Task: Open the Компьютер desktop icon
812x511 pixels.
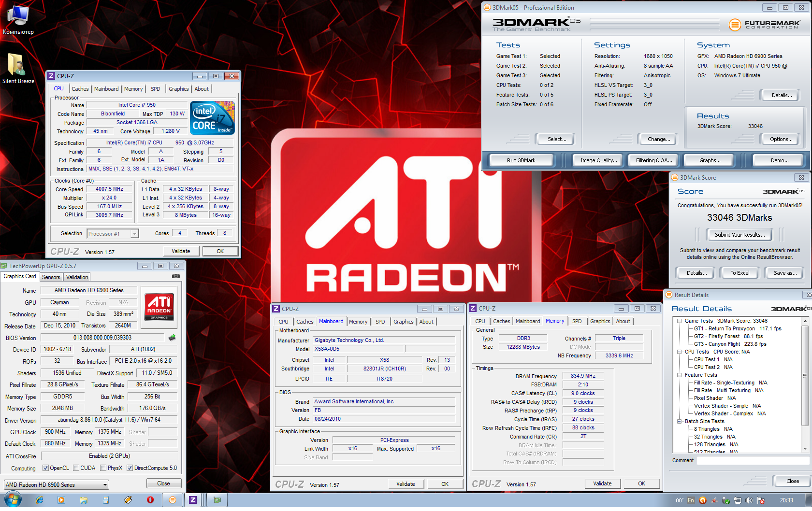Action: 18,19
